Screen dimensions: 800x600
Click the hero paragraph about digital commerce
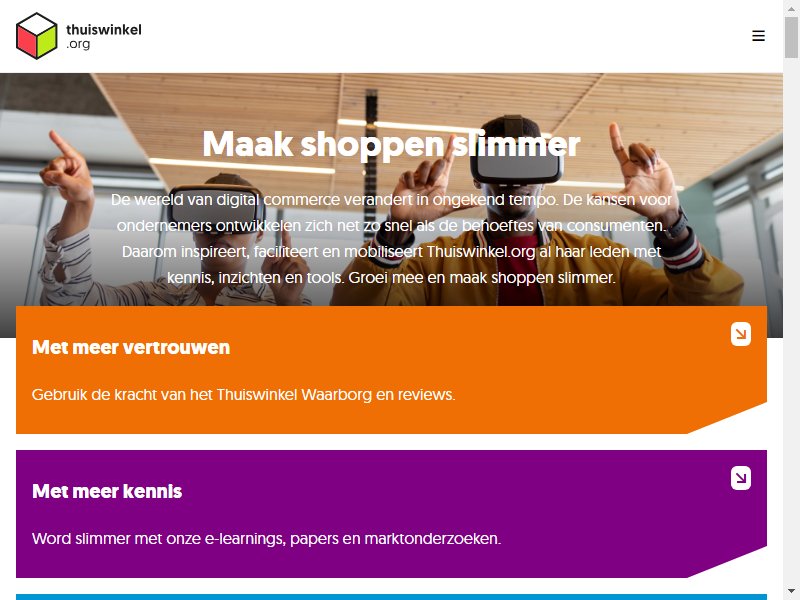point(391,238)
